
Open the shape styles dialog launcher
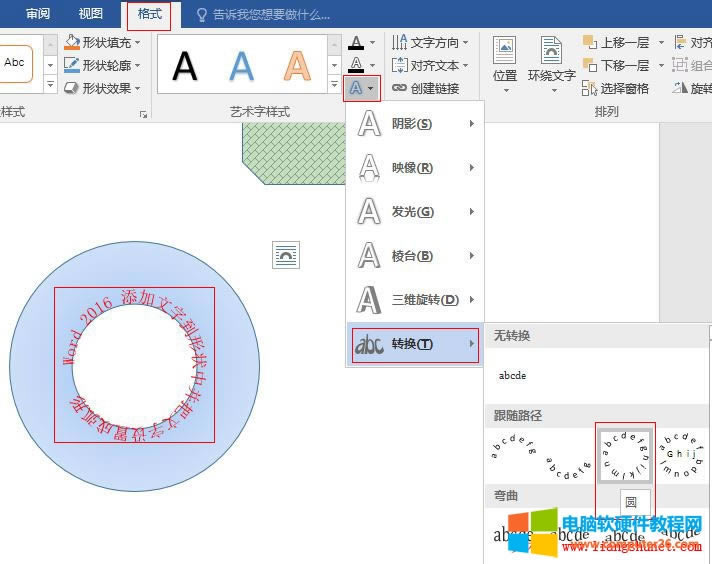coord(143,114)
